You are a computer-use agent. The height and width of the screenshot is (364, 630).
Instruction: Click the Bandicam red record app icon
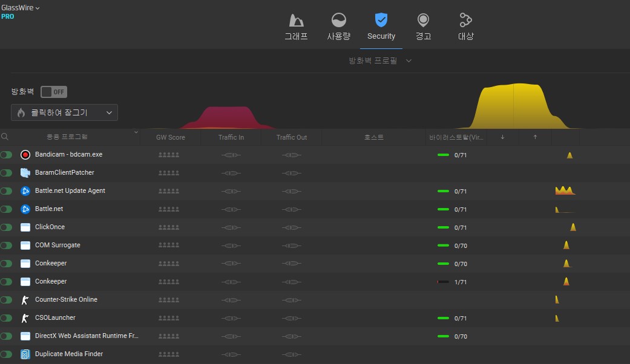[x=25, y=155]
